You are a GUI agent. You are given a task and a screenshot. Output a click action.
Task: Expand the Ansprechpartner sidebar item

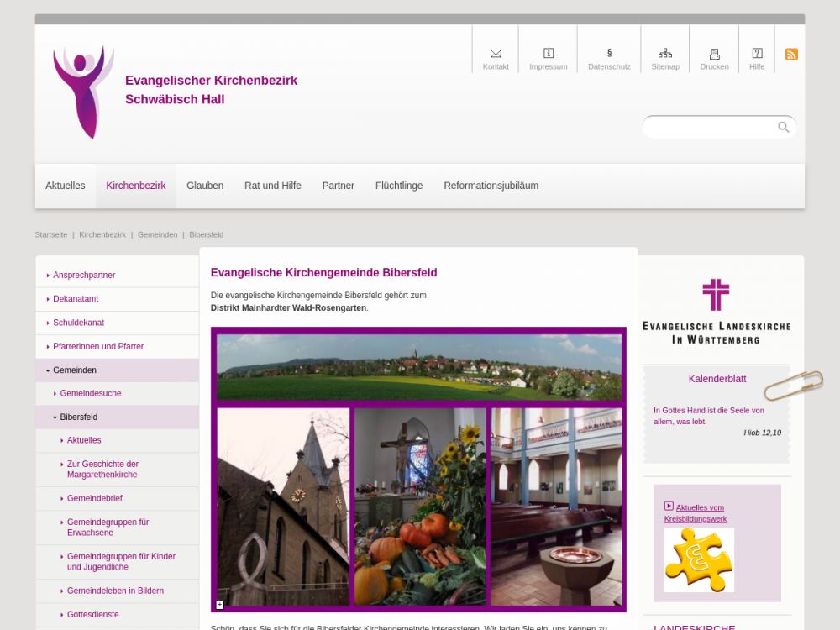point(49,276)
